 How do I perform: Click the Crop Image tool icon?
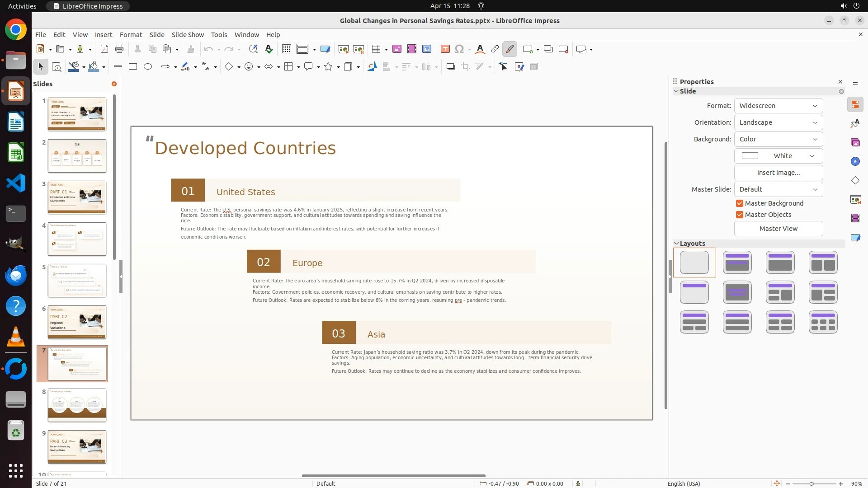466,67
